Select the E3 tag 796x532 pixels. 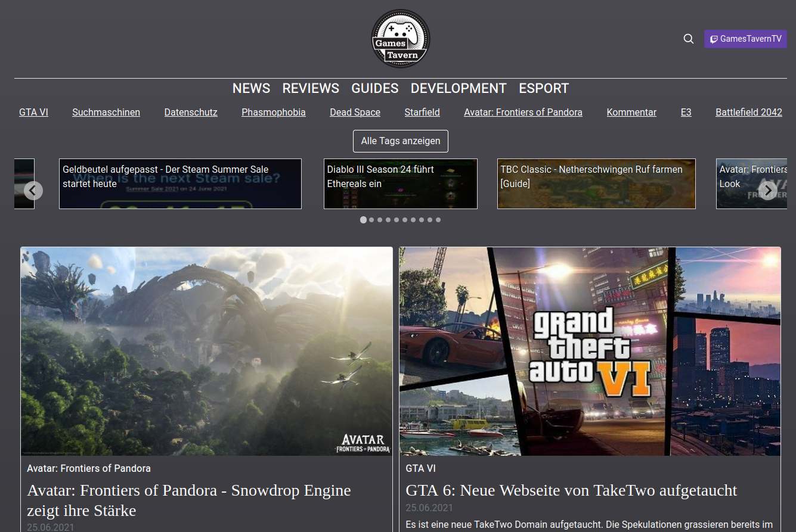(x=686, y=112)
